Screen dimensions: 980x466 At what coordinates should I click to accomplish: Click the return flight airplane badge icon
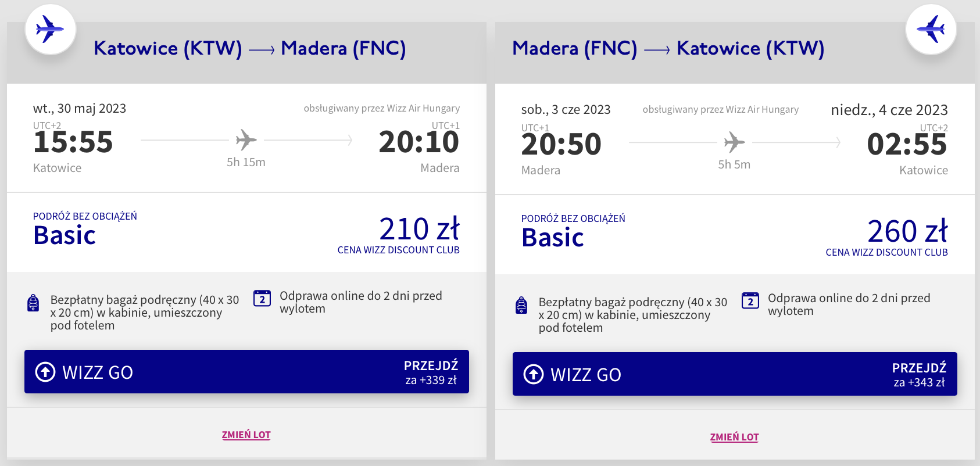931,29
